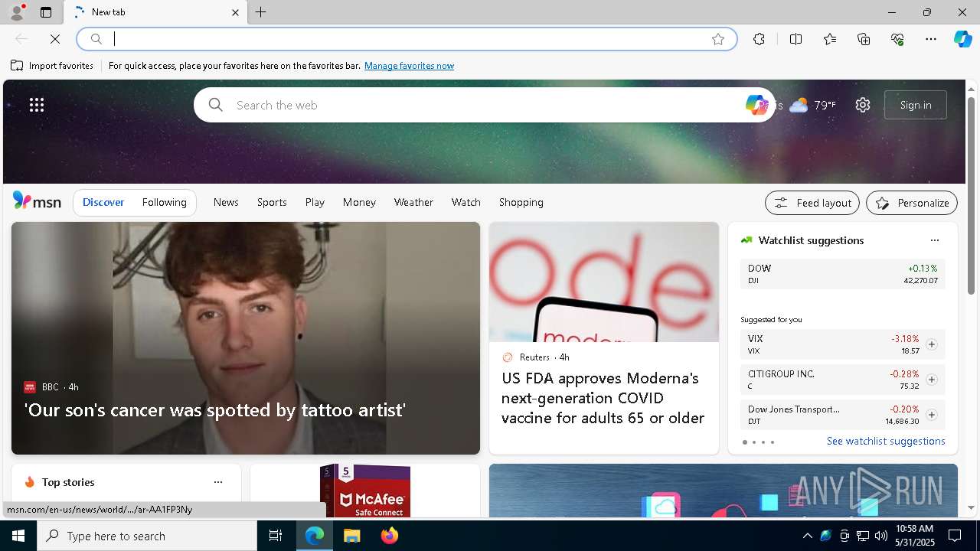Screen dimensions: 980x551
Task: Click the Sign in button
Action: [x=916, y=105]
